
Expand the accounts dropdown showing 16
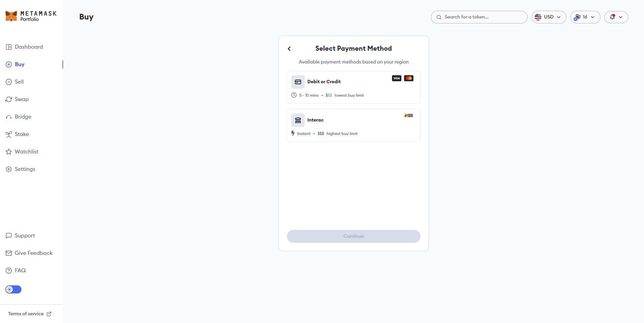pos(585,17)
